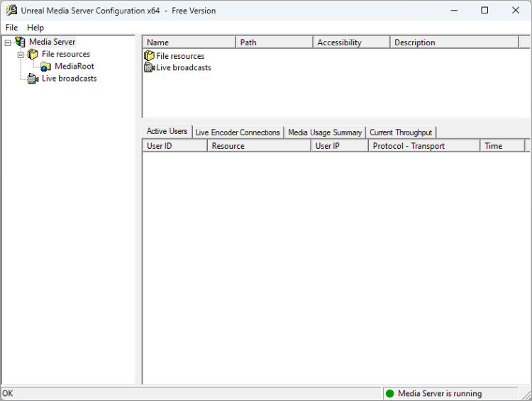Sort by Accessibility column header
532x401 pixels.
pyautogui.click(x=352, y=43)
